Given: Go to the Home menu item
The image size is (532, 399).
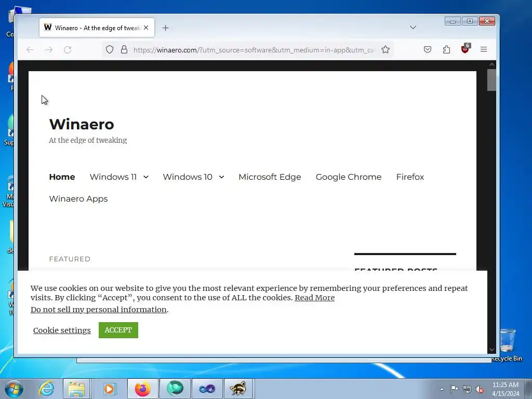Looking at the screenshot, I should coord(62,177).
